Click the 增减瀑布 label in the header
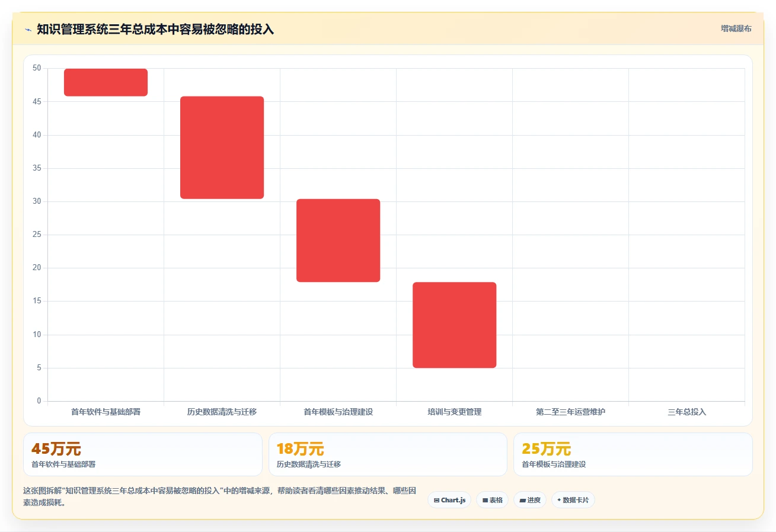The image size is (776, 532). [x=736, y=29]
